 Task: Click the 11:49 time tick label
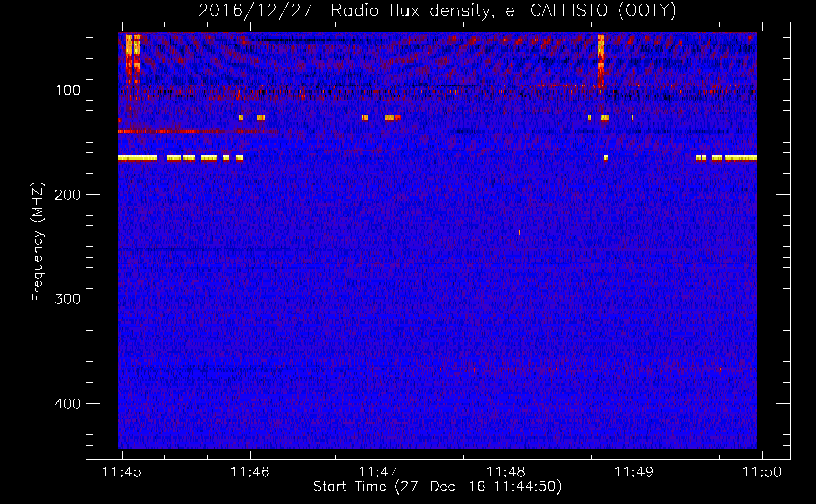(634, 472)
